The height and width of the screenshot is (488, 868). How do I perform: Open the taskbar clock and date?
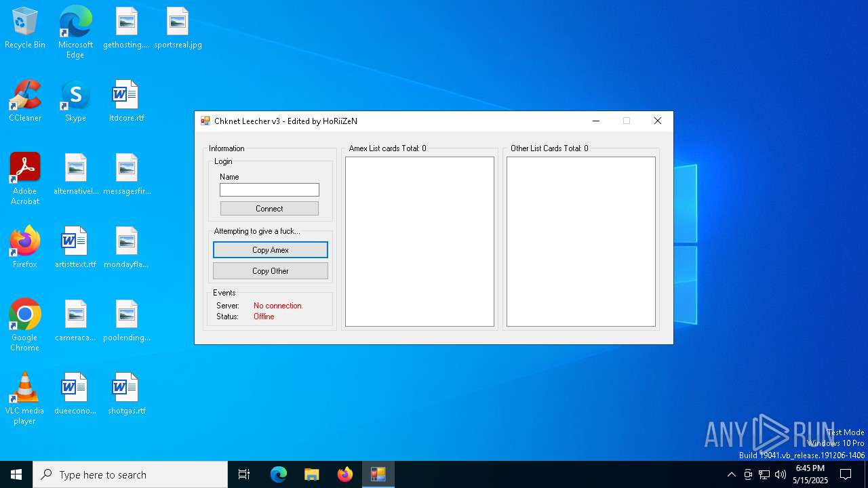(x=810, y=474)
